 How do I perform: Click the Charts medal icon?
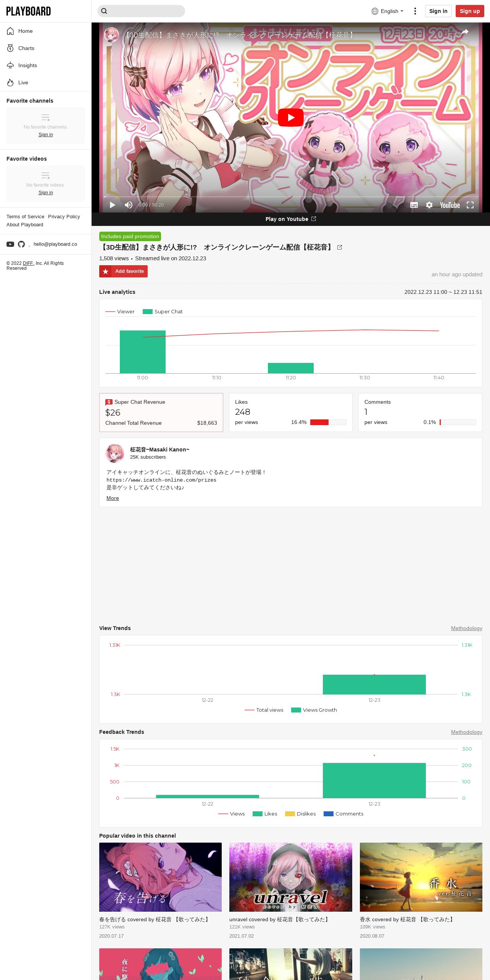coord(10,48)
